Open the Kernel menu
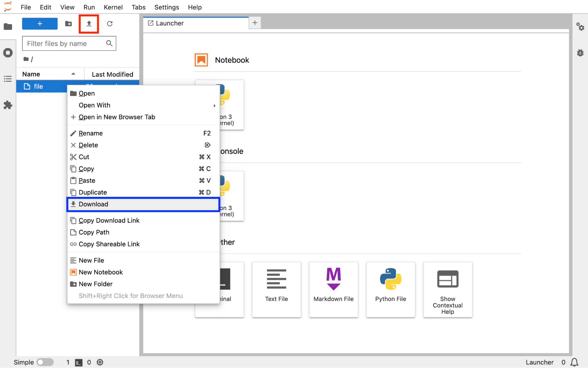Image resolution: width=588 pixels, height=368 pixels. pos(113,7)
